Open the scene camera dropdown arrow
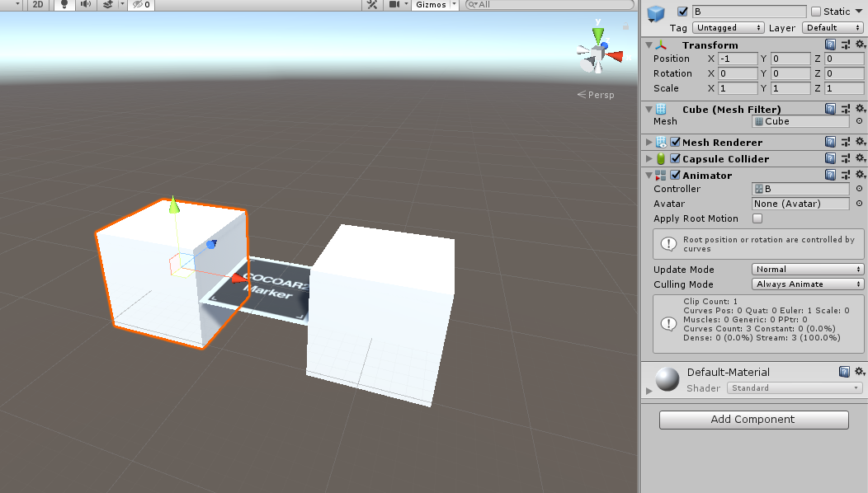This screenshot has height=493, width=868. coord(406,4)
